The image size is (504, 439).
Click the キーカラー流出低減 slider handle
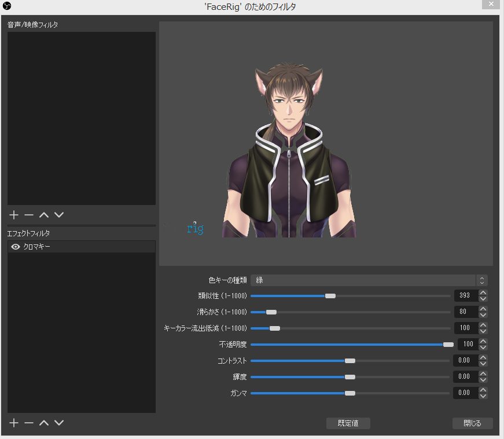tap(275, 328)
